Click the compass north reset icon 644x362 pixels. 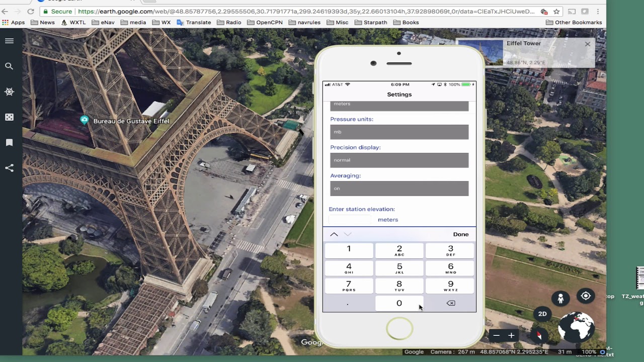tap(539, 335)
